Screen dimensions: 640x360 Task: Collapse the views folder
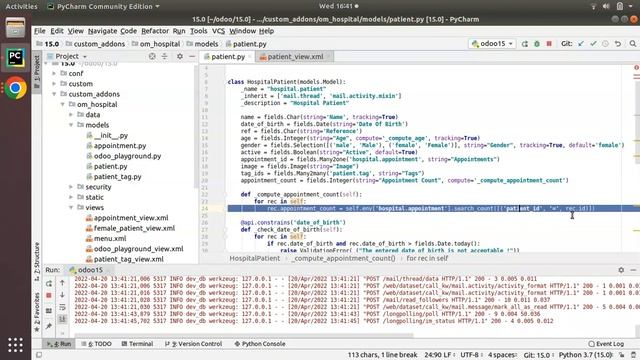coord(71,207)
